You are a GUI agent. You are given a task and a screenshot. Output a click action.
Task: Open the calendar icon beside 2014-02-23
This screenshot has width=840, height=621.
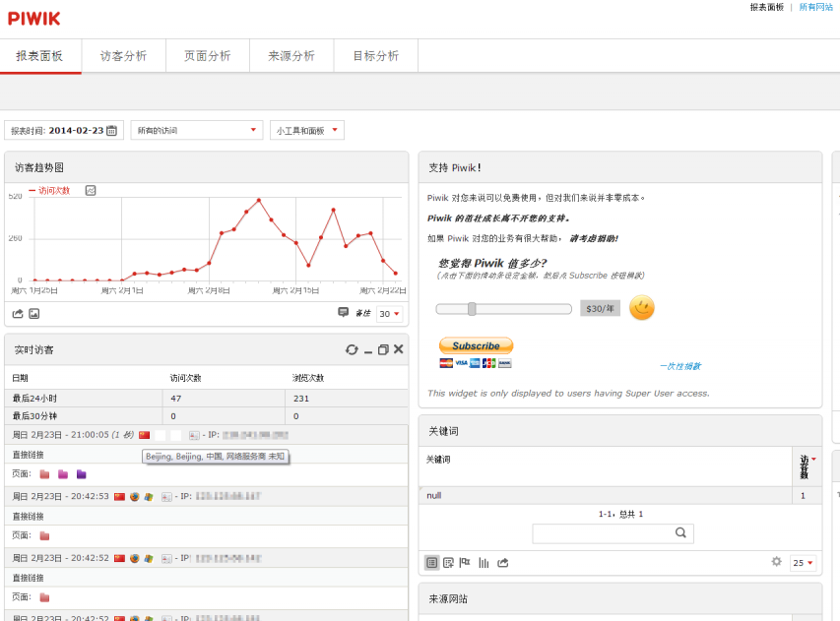pos(111,130)
